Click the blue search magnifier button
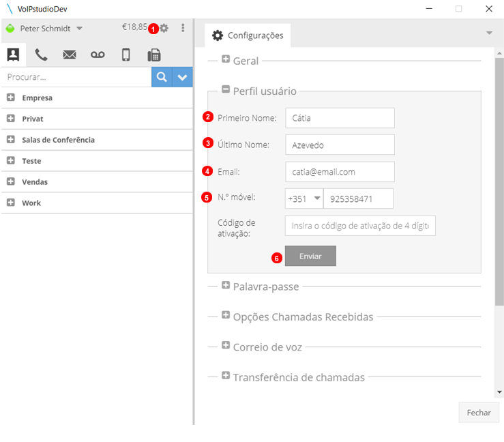The height and width of the screenshot is (442, 504). pos(162,77)
